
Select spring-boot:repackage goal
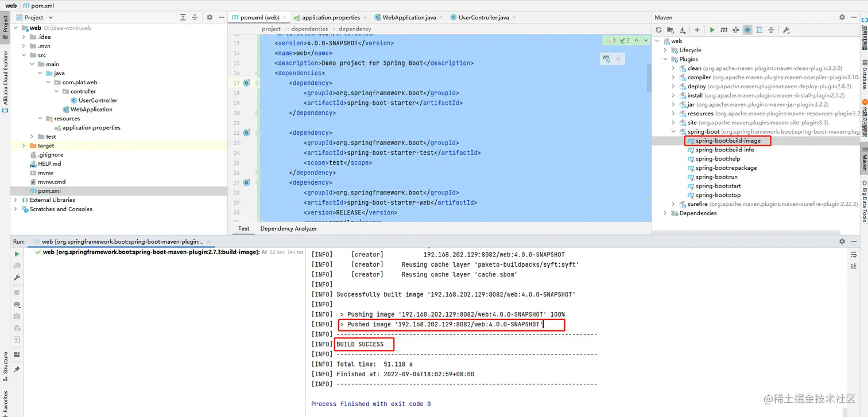726,168
